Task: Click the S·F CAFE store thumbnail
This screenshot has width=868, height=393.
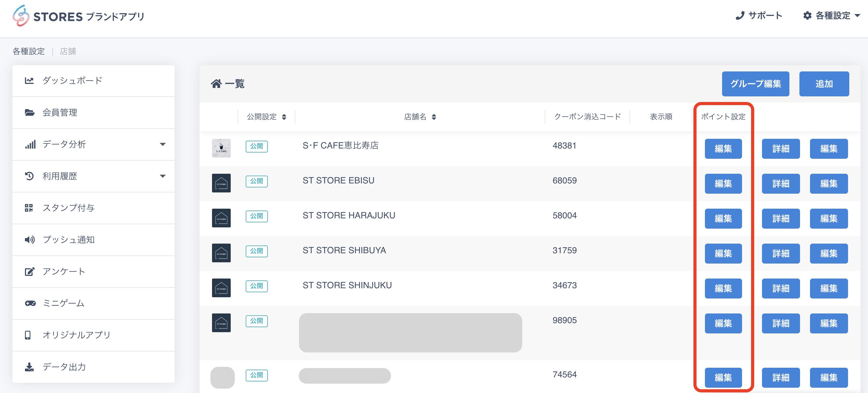Action: (221, 148)
